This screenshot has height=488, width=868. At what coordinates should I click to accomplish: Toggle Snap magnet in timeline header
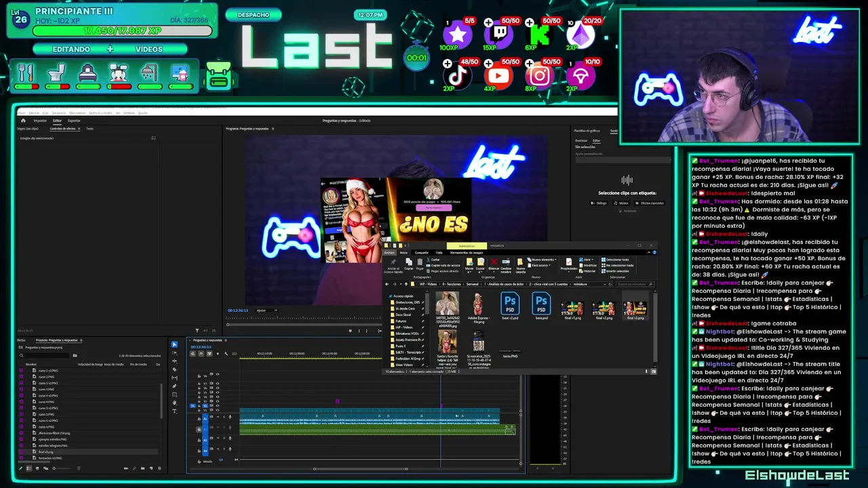point(201,354)
